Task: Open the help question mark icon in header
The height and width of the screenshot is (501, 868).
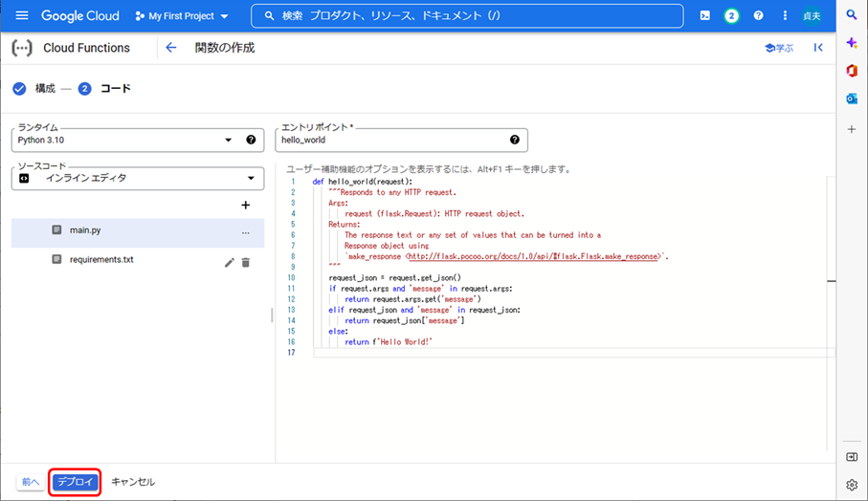Action: [x=758, y=16]
